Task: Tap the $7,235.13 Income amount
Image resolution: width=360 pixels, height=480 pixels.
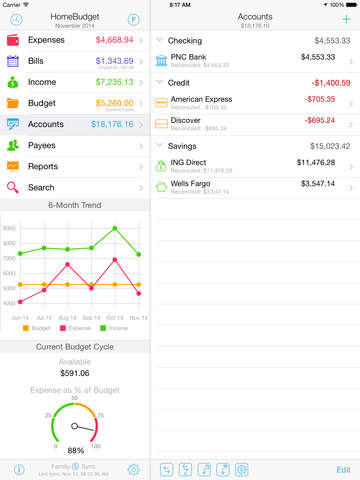Action: coord(114,82)
